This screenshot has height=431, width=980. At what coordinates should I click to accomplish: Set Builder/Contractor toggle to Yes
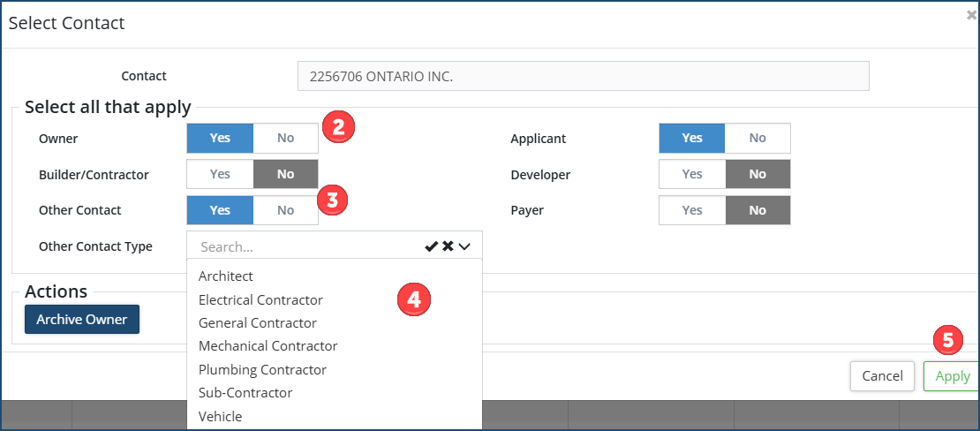(220, 174)
